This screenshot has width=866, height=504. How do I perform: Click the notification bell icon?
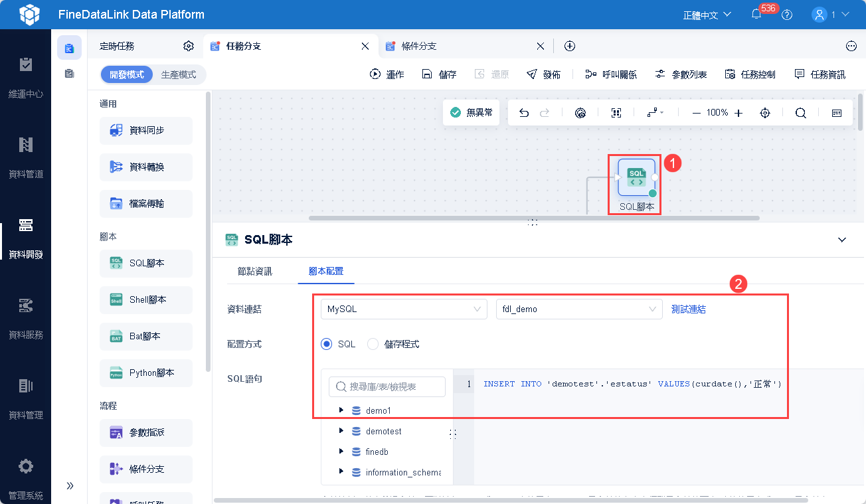click(x=756, y=15)
